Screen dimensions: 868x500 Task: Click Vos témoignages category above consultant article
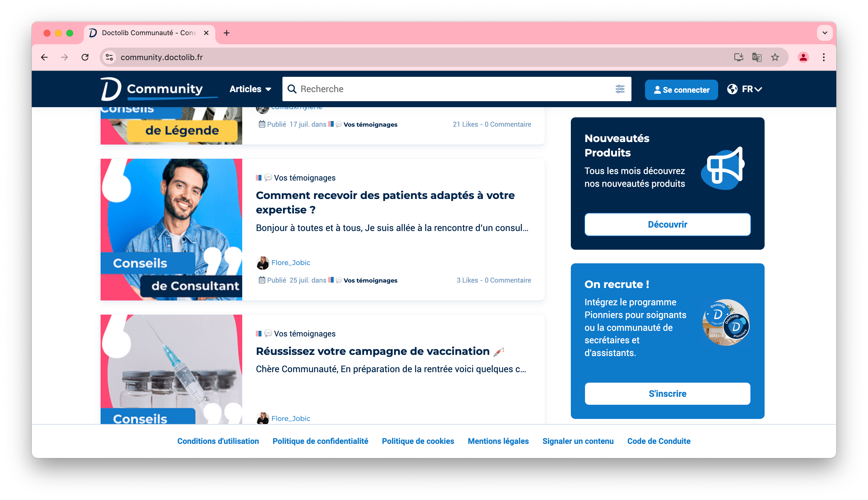pyautogui.click(x=305, y=177)
